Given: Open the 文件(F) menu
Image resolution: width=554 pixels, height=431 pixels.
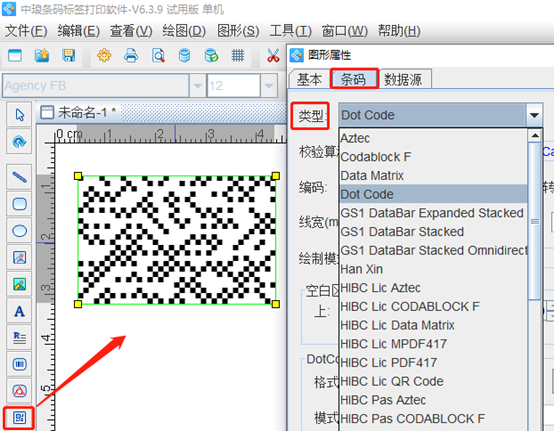Looking at the screenshot, I should (x=26, y=31).
